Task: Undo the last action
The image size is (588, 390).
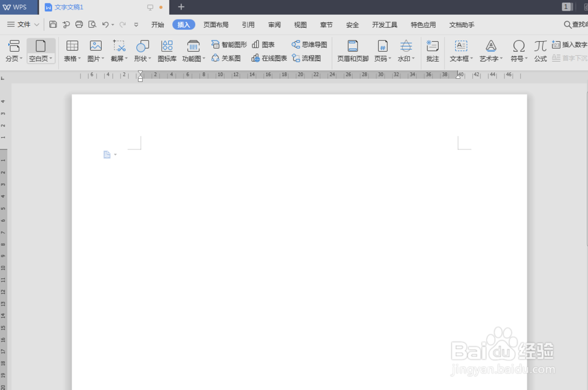Action: [x=105, y=25]
